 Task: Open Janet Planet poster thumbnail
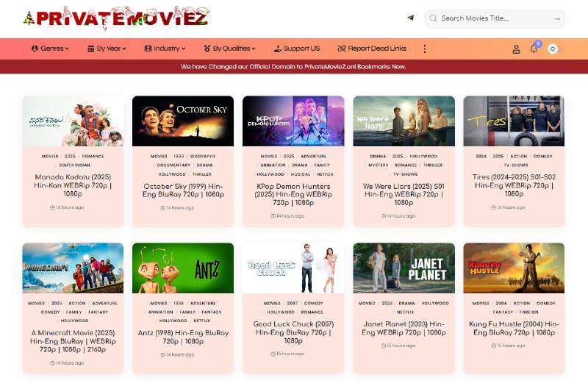click(x=404, y=268)
